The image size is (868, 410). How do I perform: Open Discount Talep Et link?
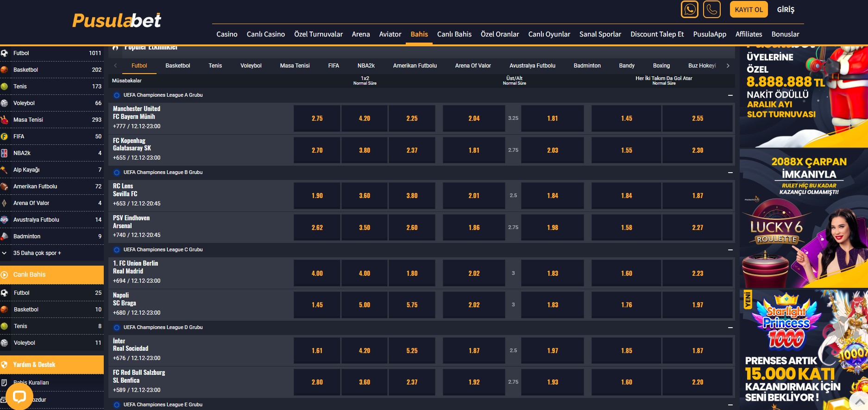point(657,34)
